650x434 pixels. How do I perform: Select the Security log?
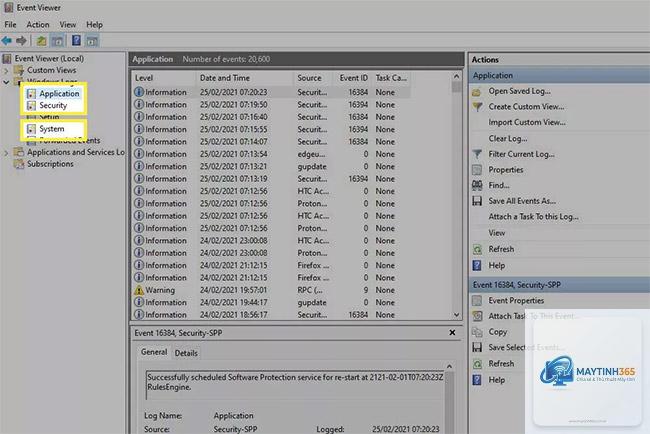tap(53, 105)
